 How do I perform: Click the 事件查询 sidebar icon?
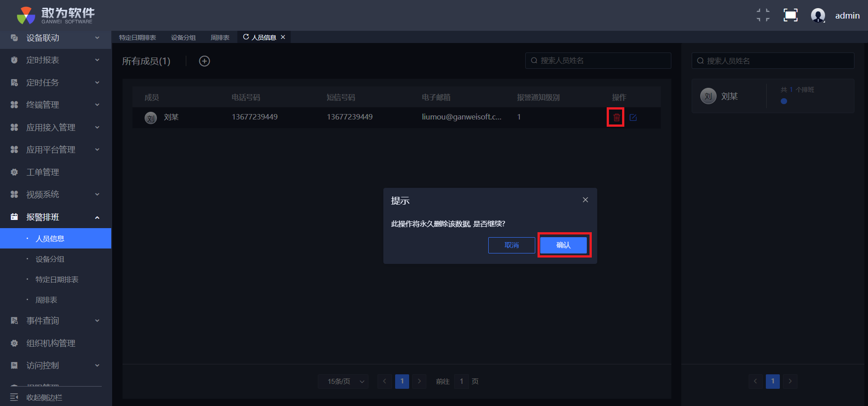click(x=14, y=321)
